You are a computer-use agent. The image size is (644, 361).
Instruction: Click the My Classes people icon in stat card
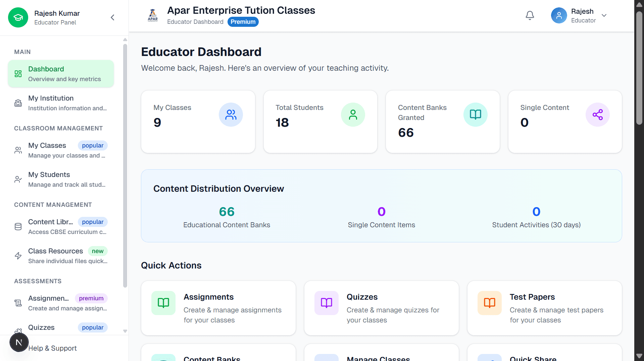(231, 115)
